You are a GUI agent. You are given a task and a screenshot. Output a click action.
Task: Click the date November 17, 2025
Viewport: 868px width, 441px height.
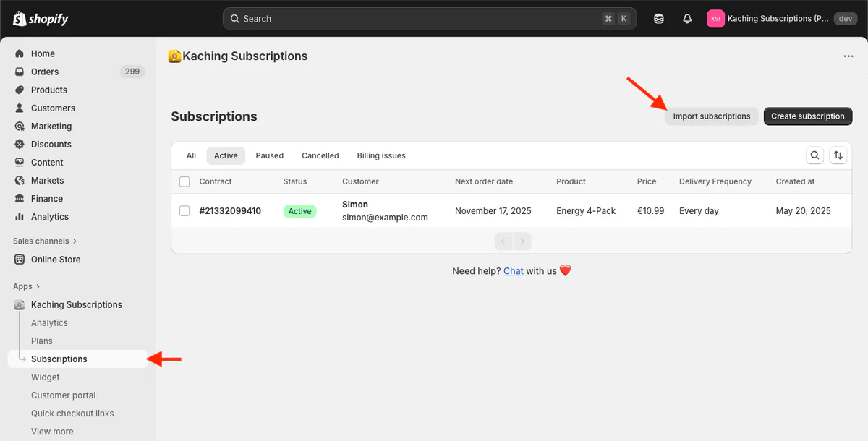[493, 211]
